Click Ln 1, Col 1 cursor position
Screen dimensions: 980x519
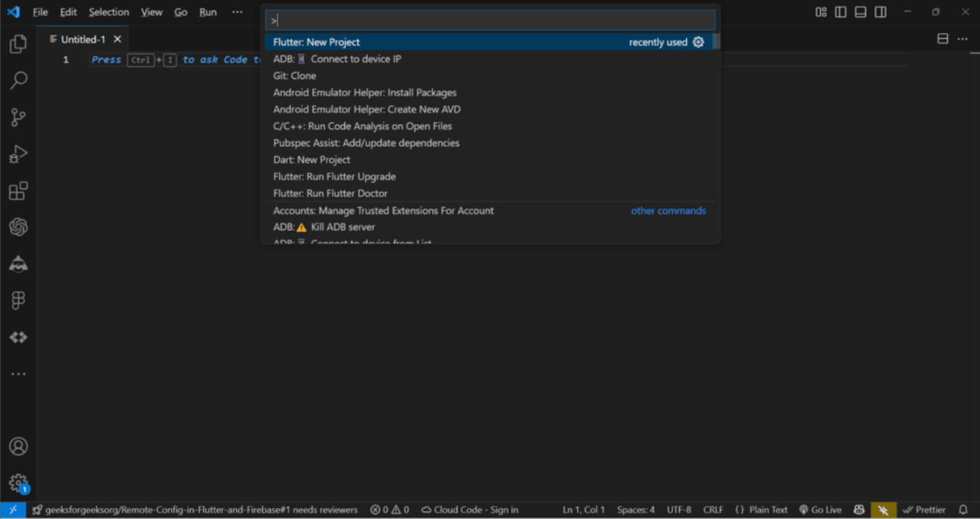coord(583,510)
